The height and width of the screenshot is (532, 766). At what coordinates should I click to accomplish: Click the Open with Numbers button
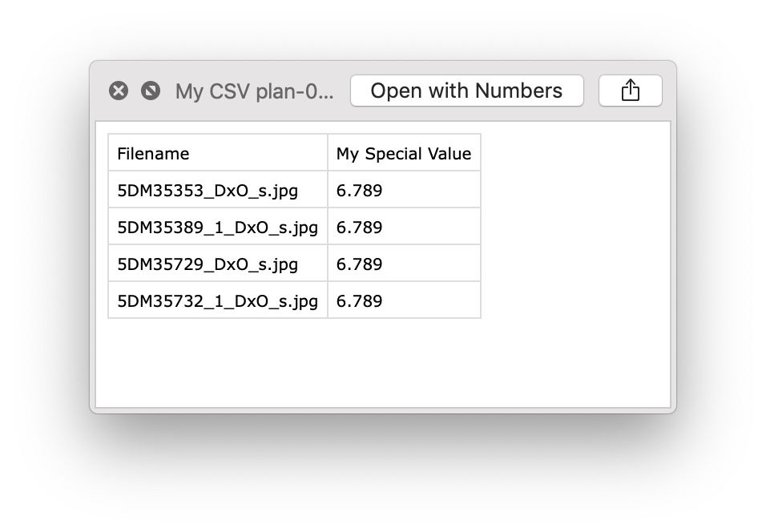point(466,91)
